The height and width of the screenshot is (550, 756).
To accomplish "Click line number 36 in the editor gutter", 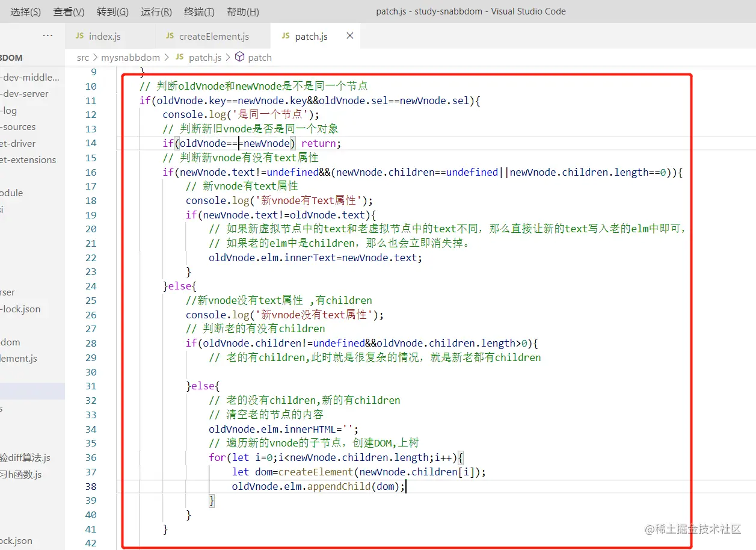I will point(90,457).
